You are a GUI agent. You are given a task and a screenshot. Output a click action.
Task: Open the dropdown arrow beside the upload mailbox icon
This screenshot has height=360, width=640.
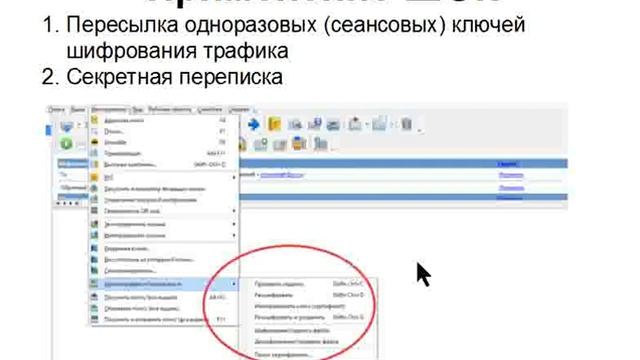click(367, 124)
